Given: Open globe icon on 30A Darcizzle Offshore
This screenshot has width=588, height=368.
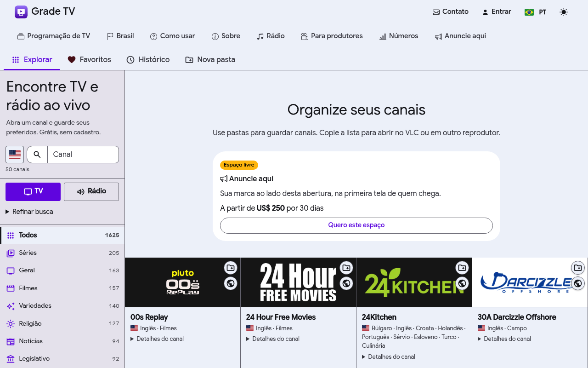Looking at the screenshot, I should (x=578, y=283).
